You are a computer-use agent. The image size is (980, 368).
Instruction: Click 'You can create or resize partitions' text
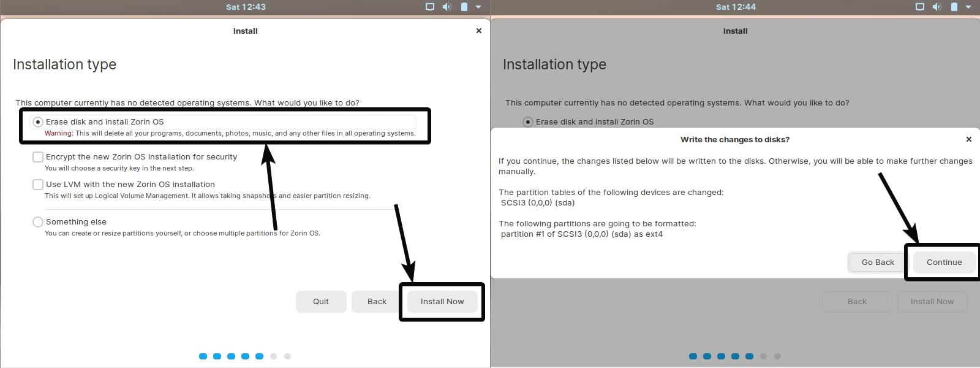[183, 234]
